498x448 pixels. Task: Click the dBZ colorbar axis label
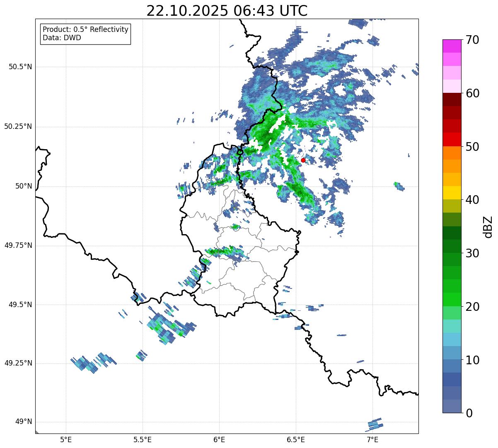pyautogui.click(x=488, y=226)
